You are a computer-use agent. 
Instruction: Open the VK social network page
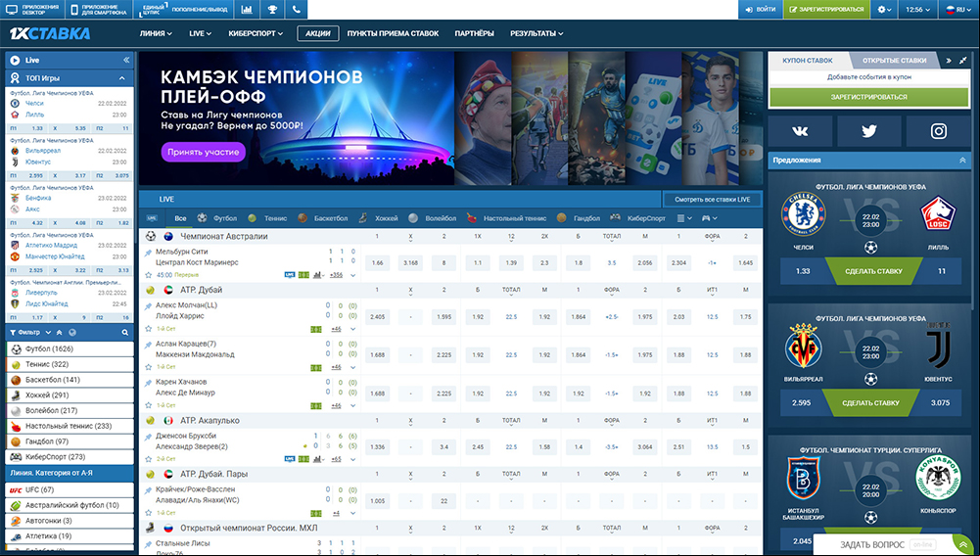(800, 130)
